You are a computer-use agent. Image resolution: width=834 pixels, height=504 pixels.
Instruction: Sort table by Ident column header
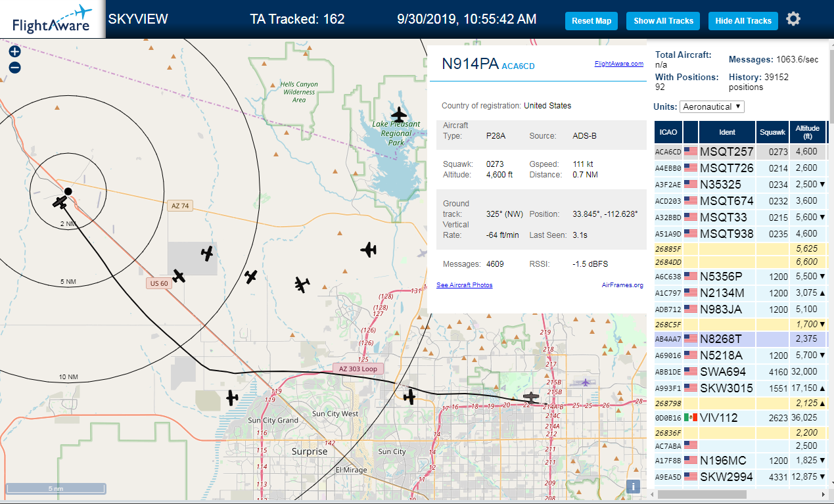click(x=727, y=132)
